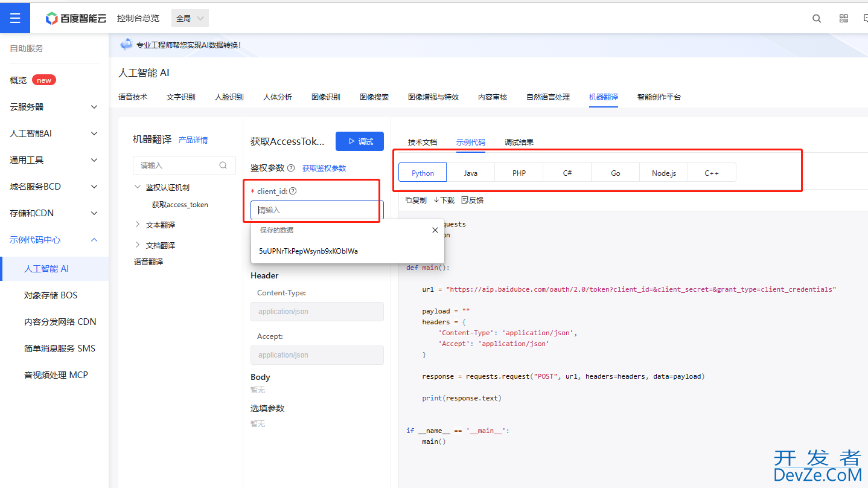The height and width of the screenshot is (488, 868).
Task: Switch to the 自然语言处理 tab
Action: [548, 97]
